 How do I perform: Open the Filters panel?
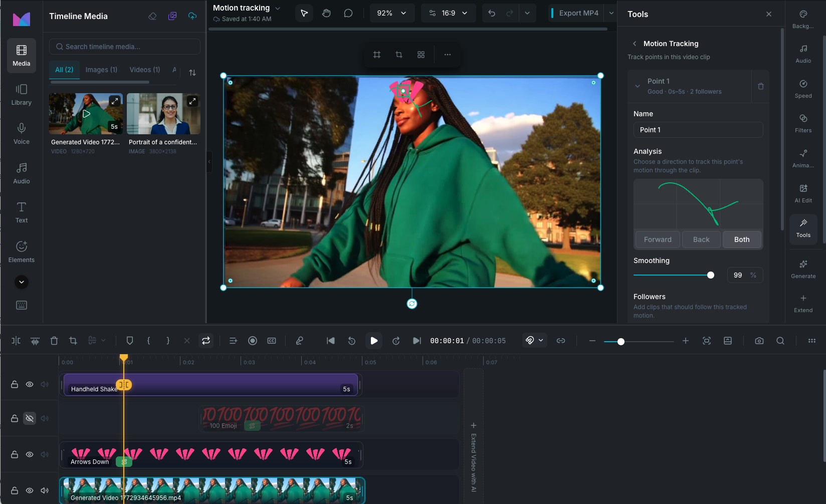803,123
